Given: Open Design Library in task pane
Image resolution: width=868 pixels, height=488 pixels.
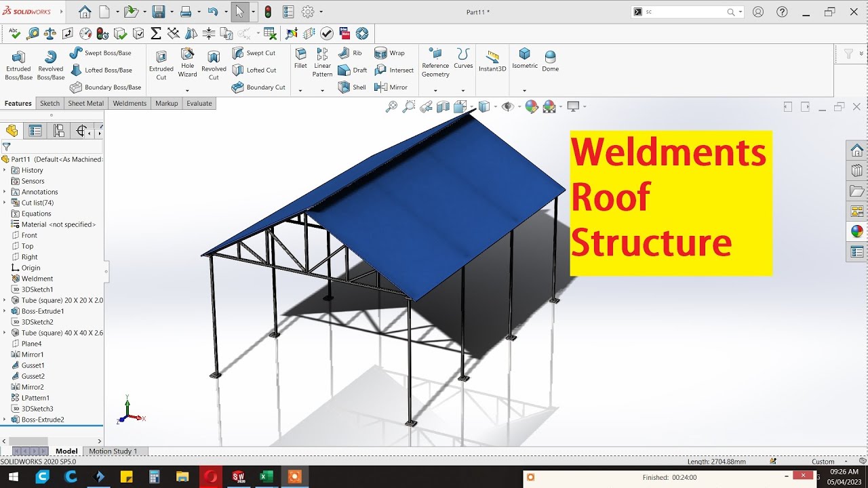Looking at the screenshot, I should pyautogui.click(x=857, y=170).
